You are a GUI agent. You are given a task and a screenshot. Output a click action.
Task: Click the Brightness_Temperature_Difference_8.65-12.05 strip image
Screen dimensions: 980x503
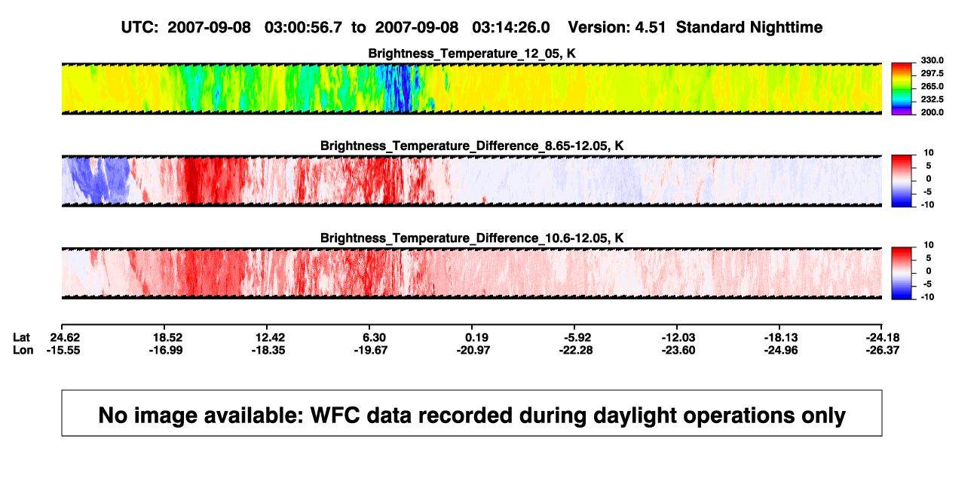point(471,180)
